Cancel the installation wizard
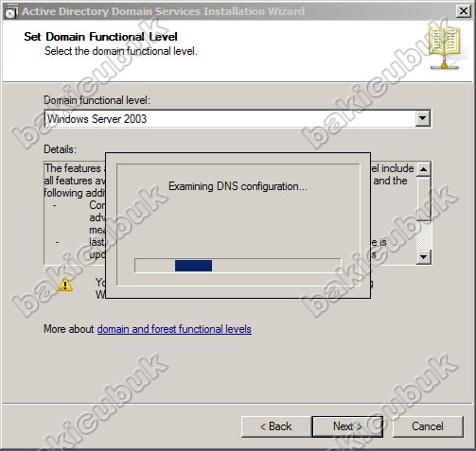Viewport: 476px width, 451px height. coord(428,426)
